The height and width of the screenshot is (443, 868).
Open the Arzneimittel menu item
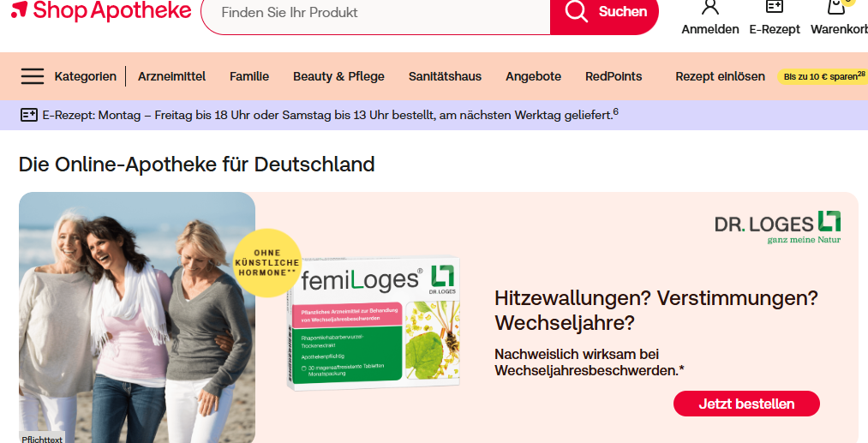[x=171, y=76]
